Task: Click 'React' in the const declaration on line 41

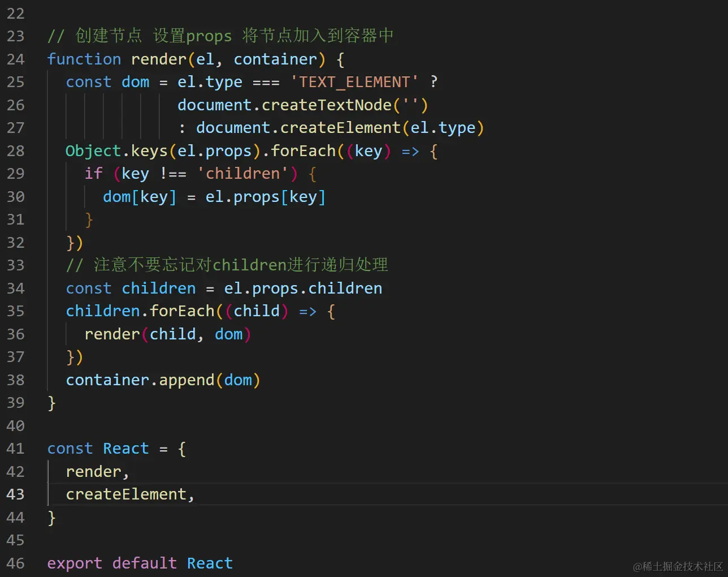Action: tap(126, 449)
